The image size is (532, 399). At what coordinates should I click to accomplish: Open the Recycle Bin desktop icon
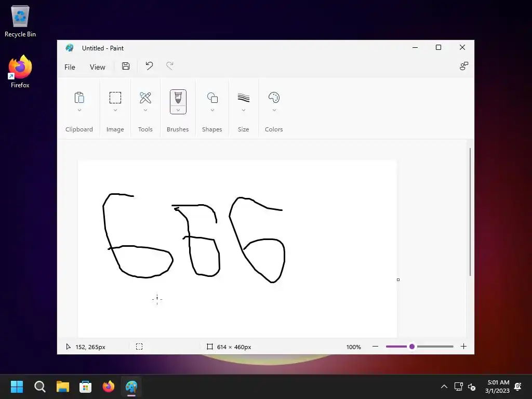pos(20,21)
